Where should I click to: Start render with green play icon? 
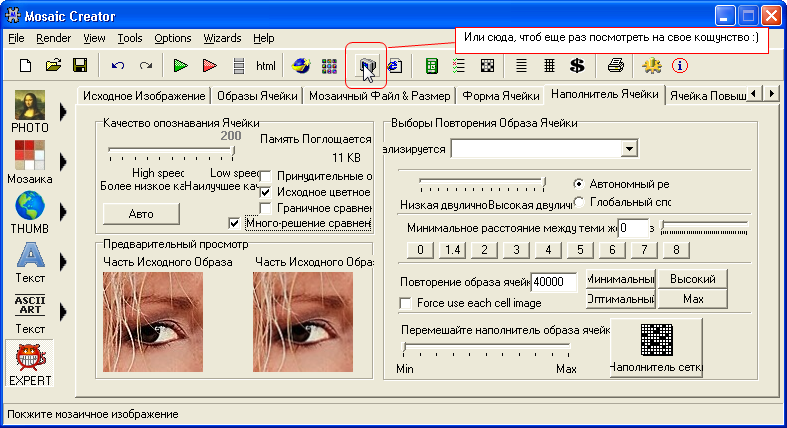coord(180,65)
